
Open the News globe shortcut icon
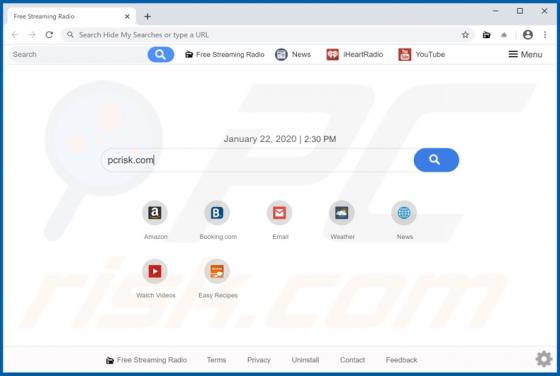click(404, 213)
